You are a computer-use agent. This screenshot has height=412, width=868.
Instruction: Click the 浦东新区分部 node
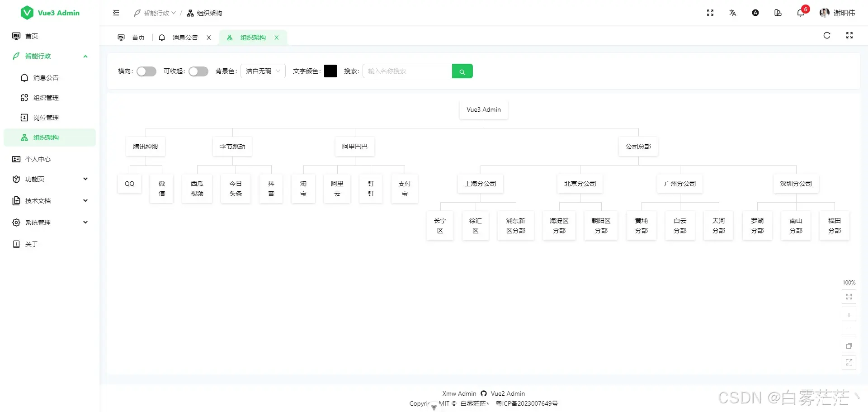[x=516, y=226]
